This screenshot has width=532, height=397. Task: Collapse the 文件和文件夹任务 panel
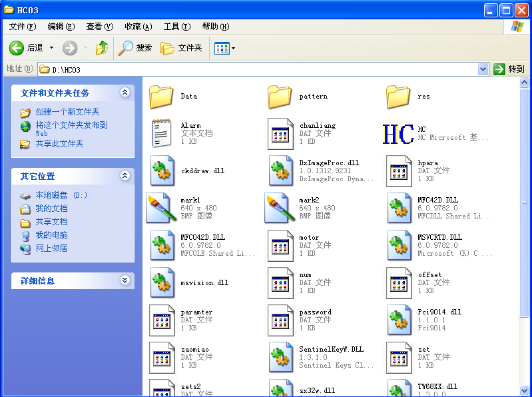pyautogui.click(x=125, y=93)
